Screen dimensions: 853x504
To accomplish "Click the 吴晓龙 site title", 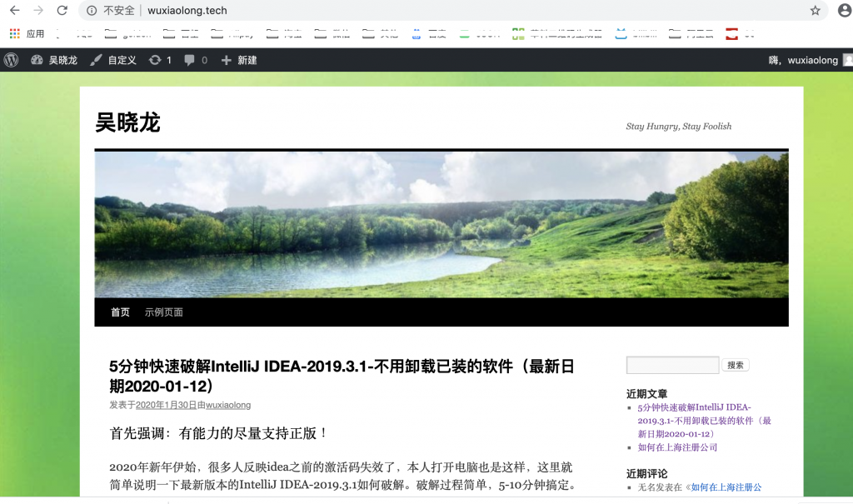I will [127, 122].
